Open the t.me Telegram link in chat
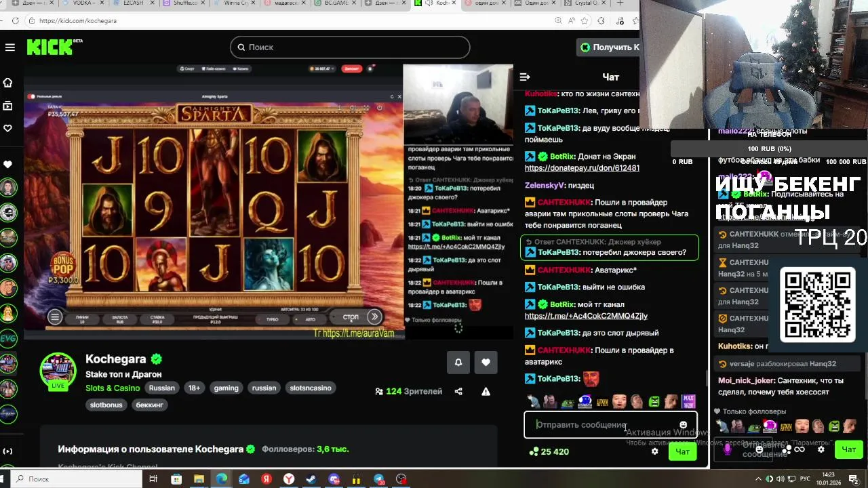 [x=586, y=316]
